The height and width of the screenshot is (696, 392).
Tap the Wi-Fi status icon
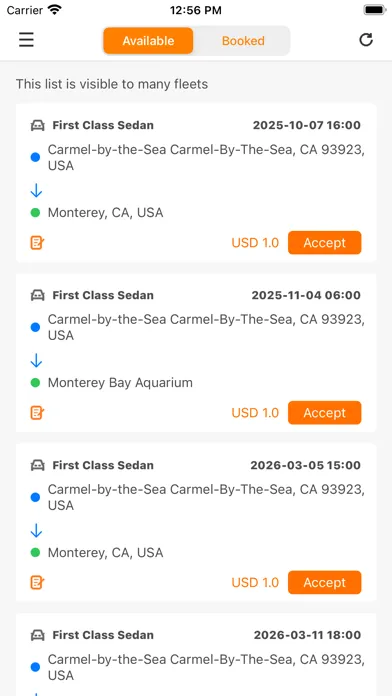[55, 10]
